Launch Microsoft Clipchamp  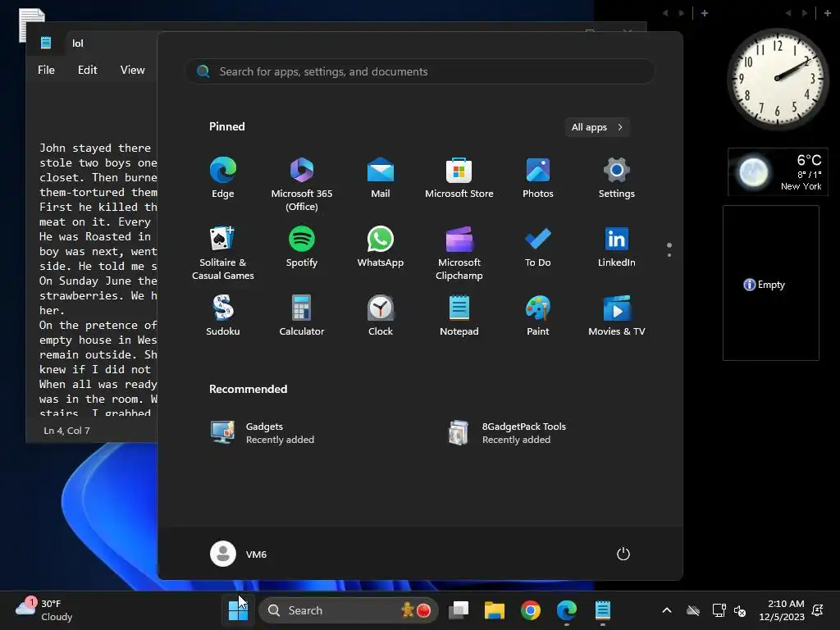[459, 253]
